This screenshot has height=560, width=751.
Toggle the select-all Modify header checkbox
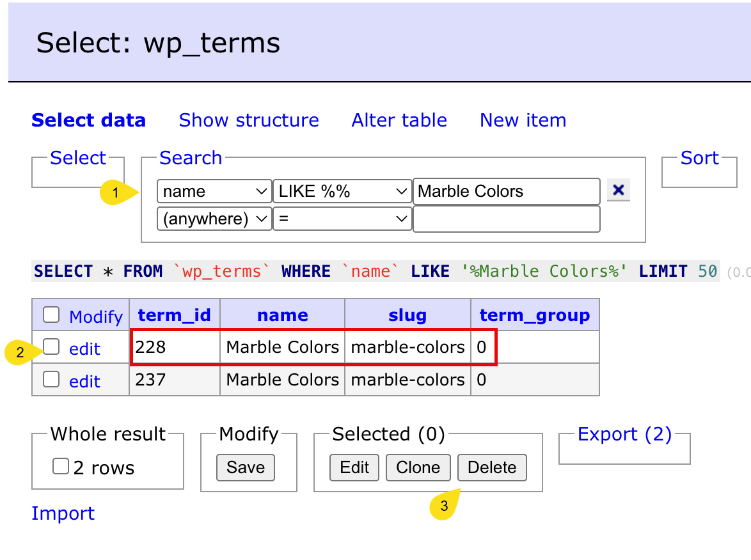51,315
